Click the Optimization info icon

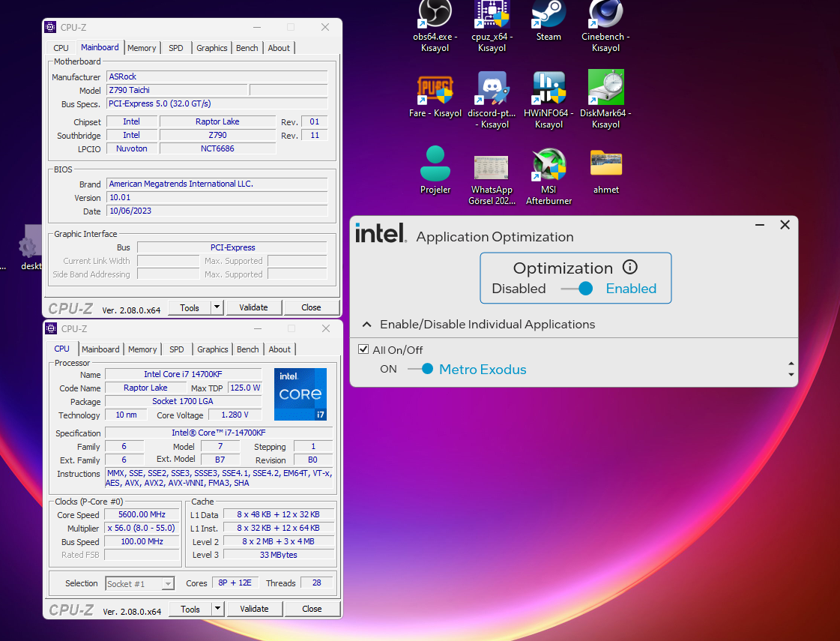click(x=630, y=267)
